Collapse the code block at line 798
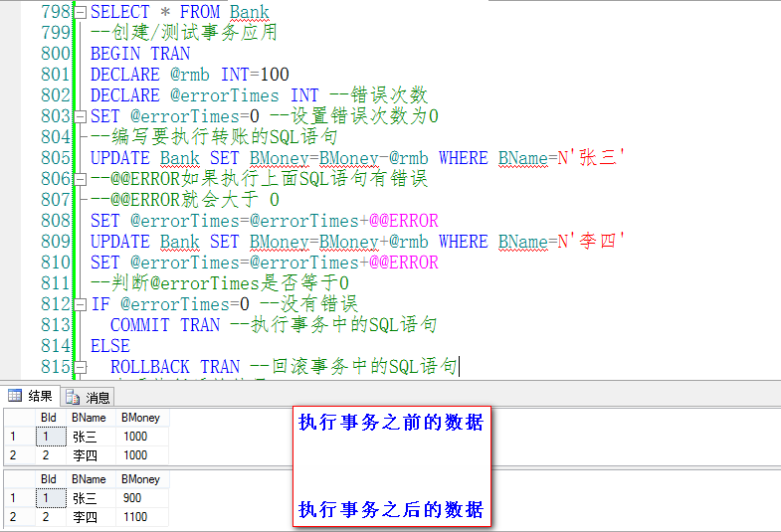The width and height of the screenshot is (781, 532). pyautogui.click(x=81, y=13)
